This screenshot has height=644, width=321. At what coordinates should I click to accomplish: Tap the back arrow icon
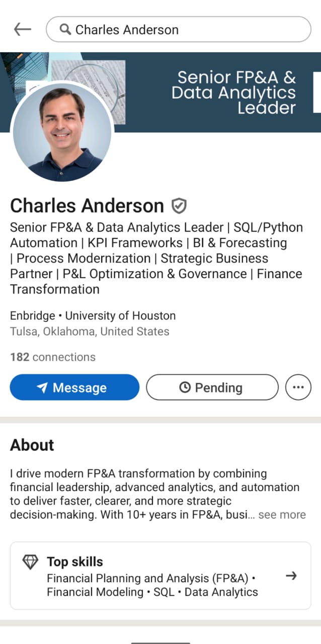(22, 30)
